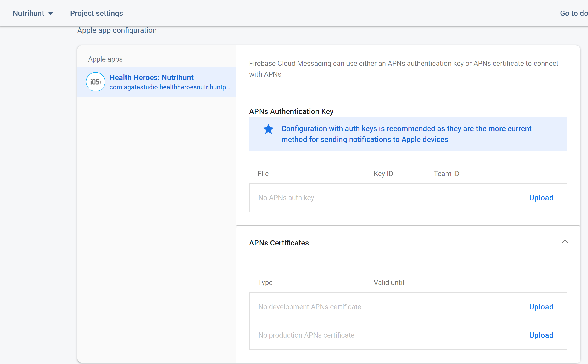
Task: Upload a production APNs certificate
Action: 541,335
